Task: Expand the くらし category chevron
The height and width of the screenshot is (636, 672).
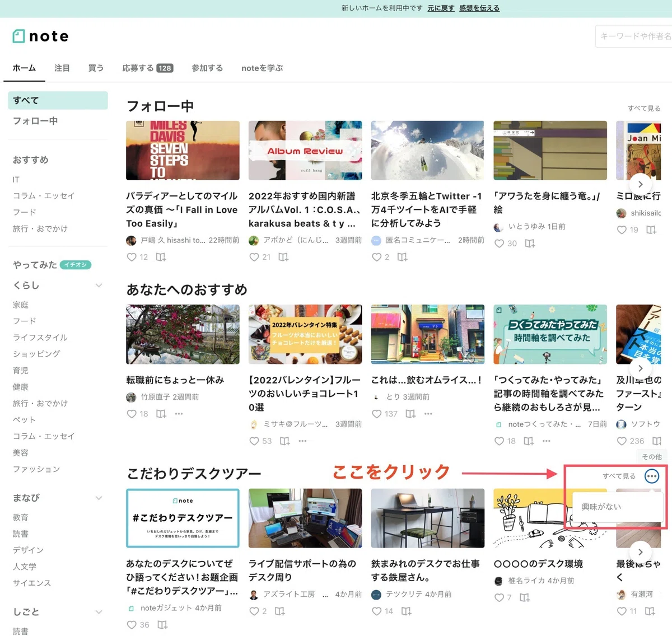Action: pos(99,286)
